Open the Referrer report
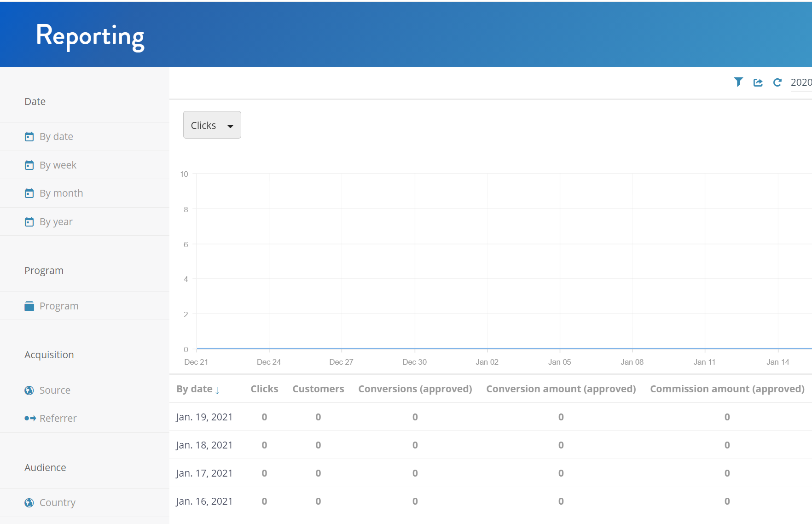The image size is (812, 524). [x=58, y=418]
